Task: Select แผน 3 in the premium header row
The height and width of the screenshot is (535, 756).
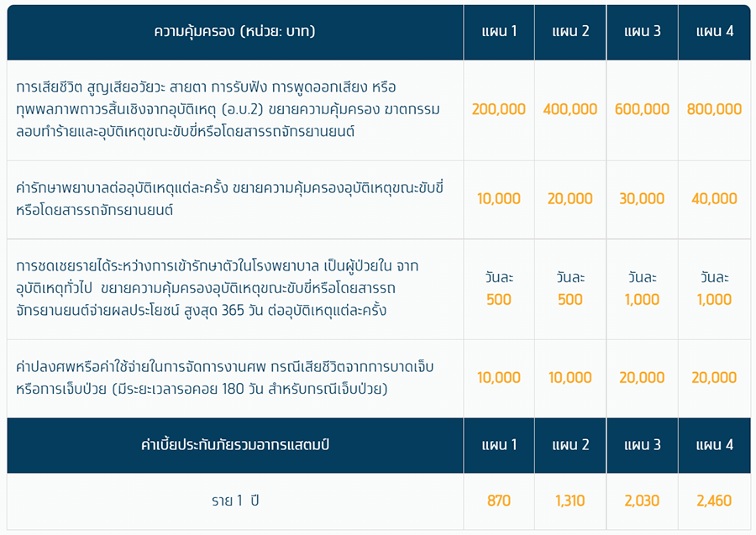Action: click(642, 444)
